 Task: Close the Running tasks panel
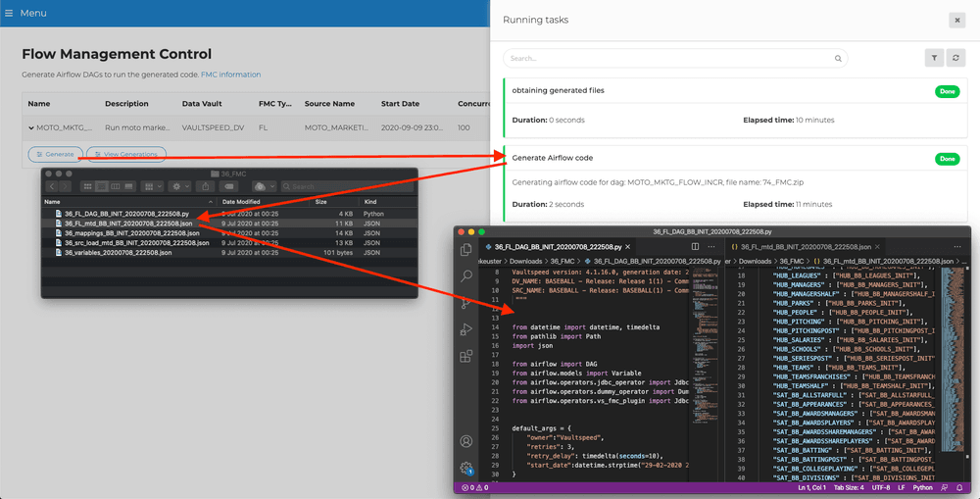[956, 20]
